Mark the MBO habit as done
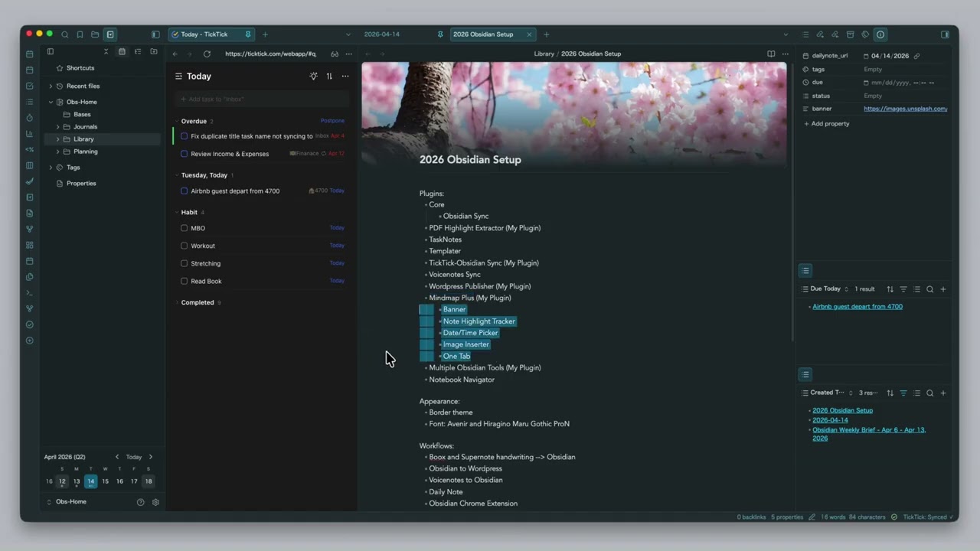 [184, 228]
